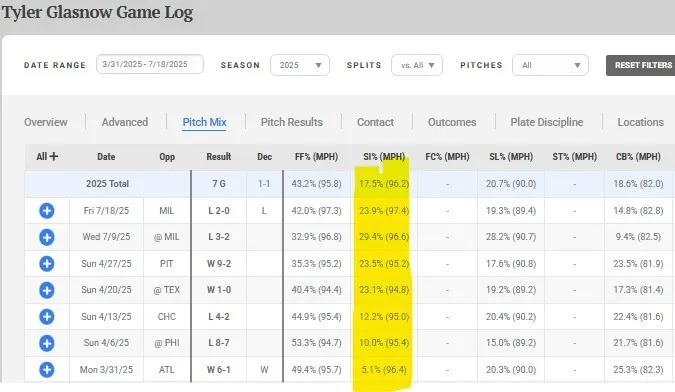Image resolution: width=675 pixels, height=392 pixels.
Task: Switch to the Outcomes tab
Action: tap(452, 122)
